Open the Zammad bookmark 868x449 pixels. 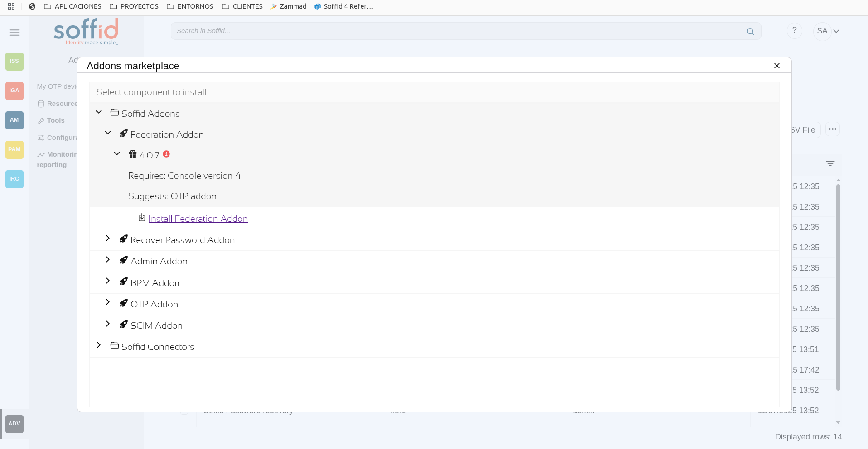click(289, 6)
